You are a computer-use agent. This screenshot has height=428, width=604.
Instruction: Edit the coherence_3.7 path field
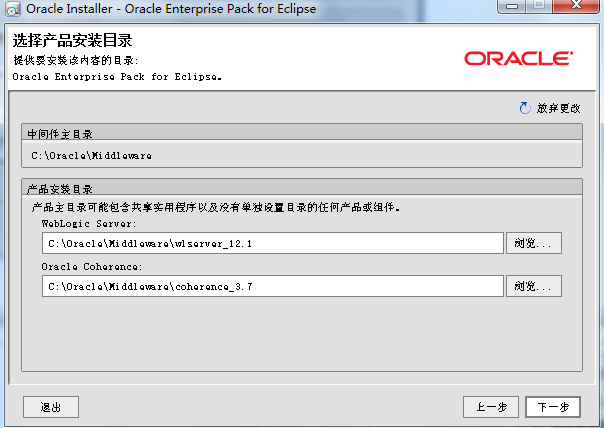(x=273, y=286)
